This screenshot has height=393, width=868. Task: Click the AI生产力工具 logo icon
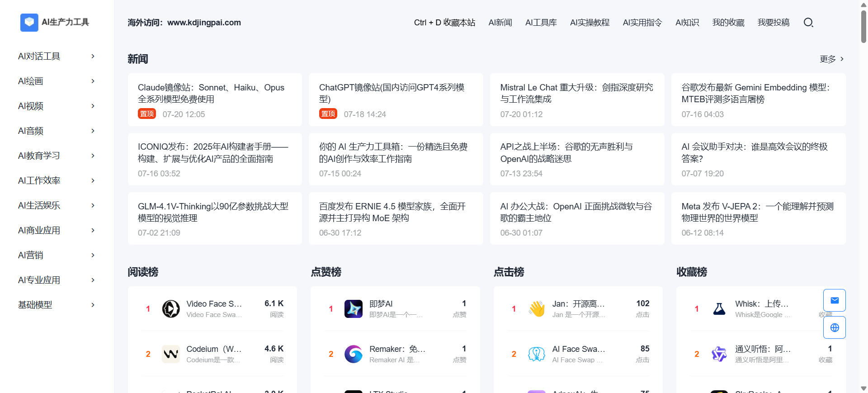(29, 22)
